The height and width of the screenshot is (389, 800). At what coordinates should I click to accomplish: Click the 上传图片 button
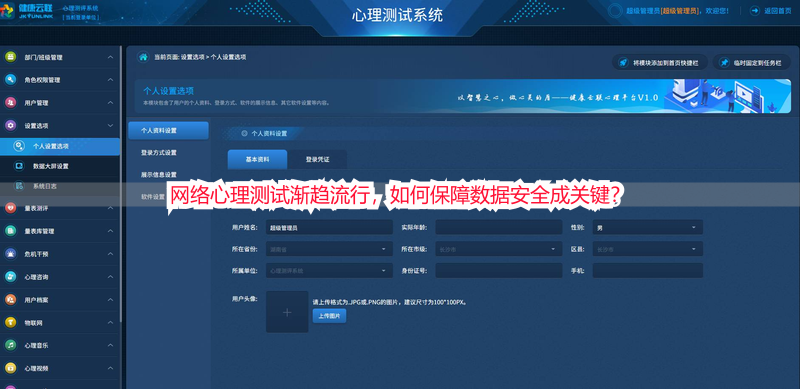(329, 316)
